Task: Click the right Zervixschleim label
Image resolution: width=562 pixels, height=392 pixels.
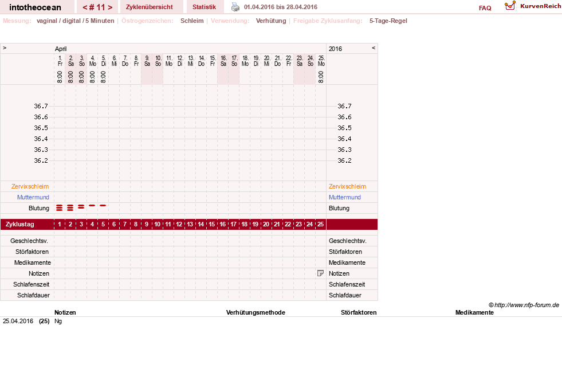Action: pos(347,186)
